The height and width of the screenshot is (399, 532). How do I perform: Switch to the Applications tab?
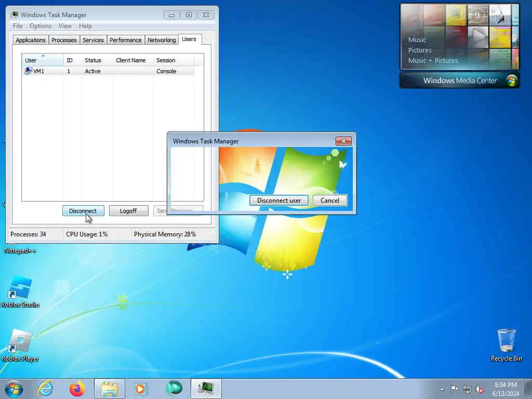click(31, 40)
